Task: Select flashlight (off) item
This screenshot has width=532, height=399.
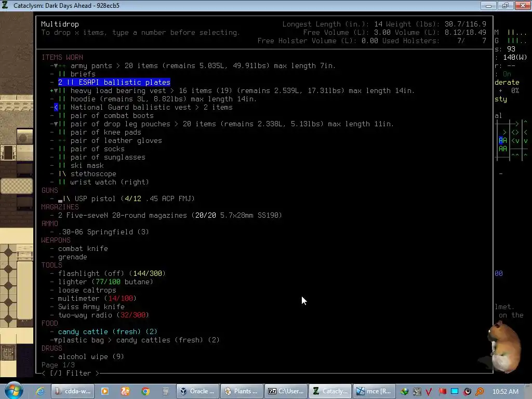Action: pyautogui.click(x=112, y=273)
